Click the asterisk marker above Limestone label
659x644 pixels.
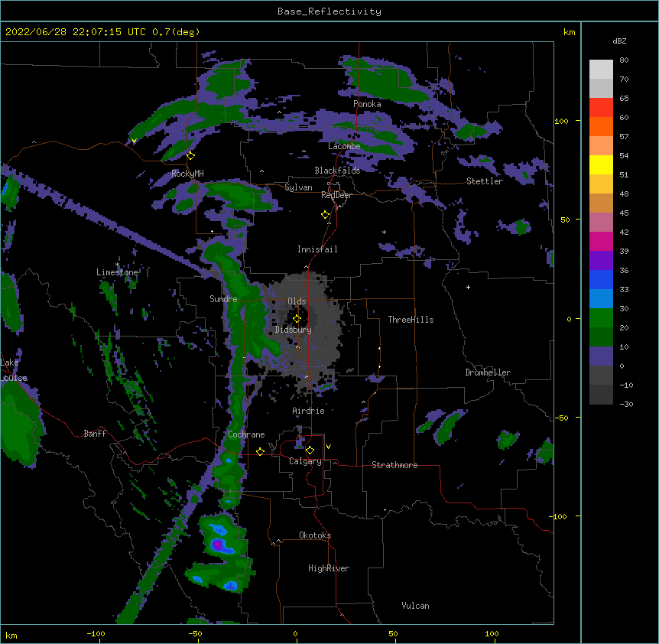(x=117, y=265)
